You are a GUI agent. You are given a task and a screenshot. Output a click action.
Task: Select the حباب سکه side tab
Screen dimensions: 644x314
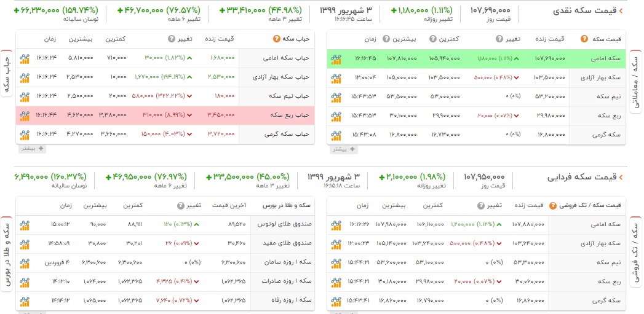pos(7,74)
